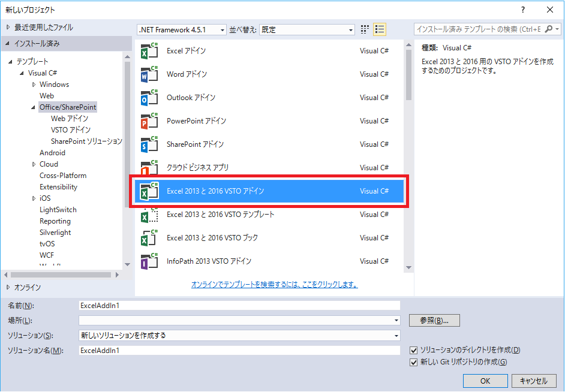This screenshot has height=392, width=565.
Task: Collapse the インストール済み section
Action: (8, 44)
